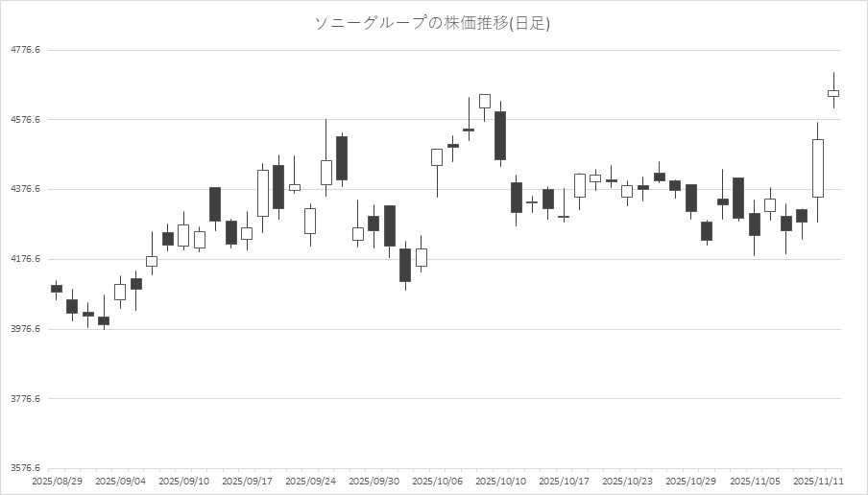Select the 2025/10/10 date label
Screen dimensions: 868x495
tap(500, 481)
